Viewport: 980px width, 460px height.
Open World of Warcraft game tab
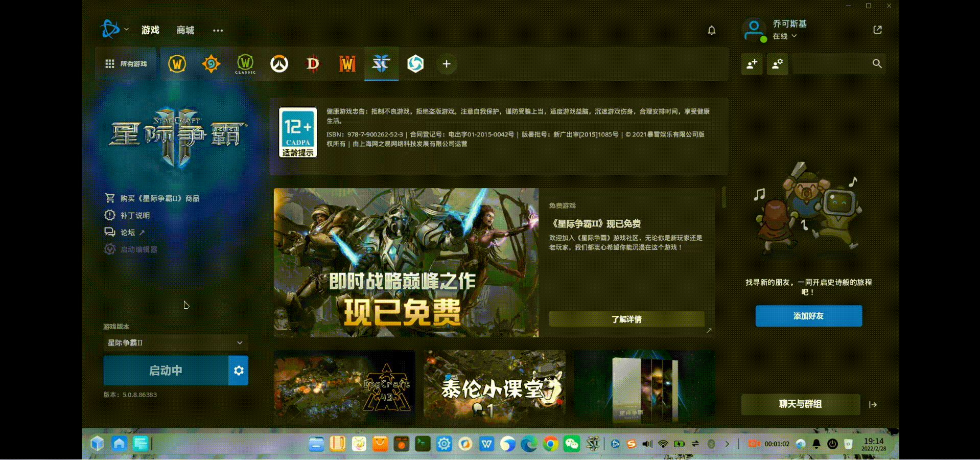click(x=177, y=64)
